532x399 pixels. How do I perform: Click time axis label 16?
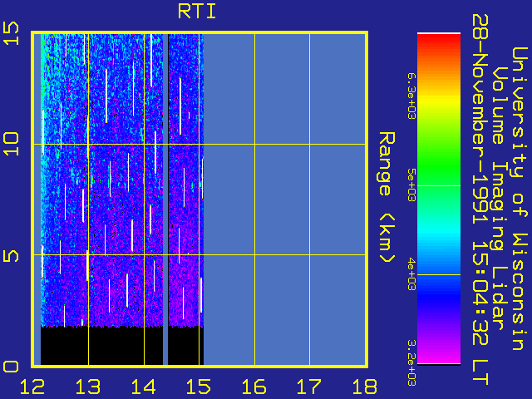point(254,387)
